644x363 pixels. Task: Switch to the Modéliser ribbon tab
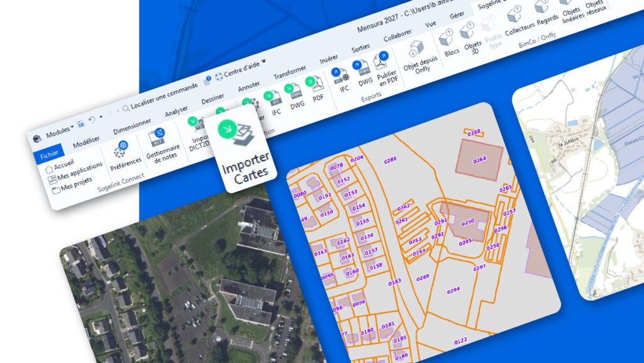(x=86, y=142)
